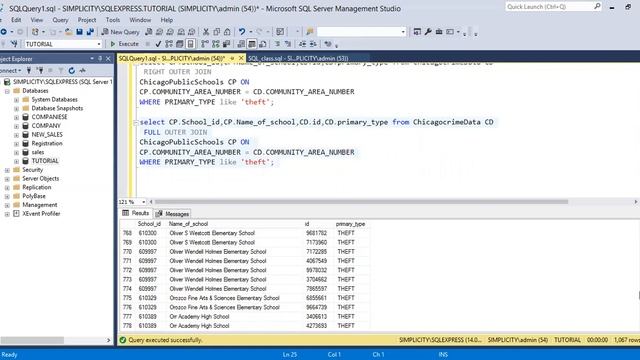Open the Edit menu
640x360 pixels.
pyautogui.click(x=16, y=20)
